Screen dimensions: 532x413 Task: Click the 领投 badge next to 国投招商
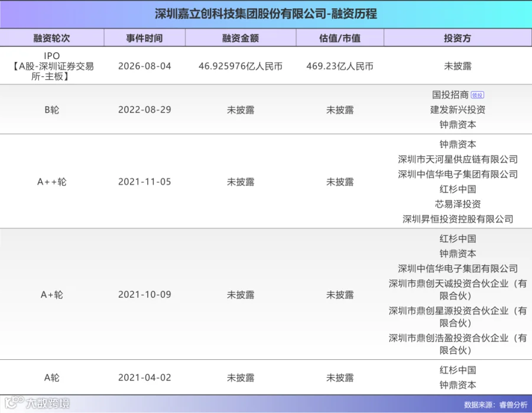[478, 95]
